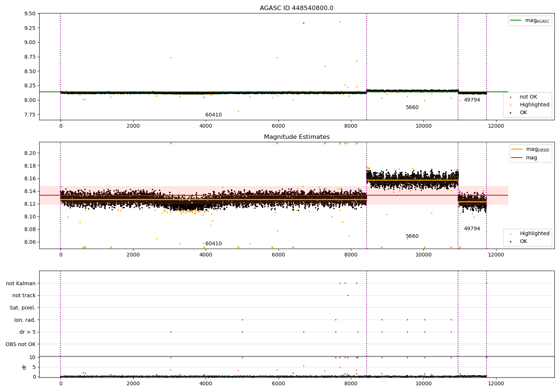Viewport: 560px width, 392px height.
Task: Click the '12000' x-tick of the top plot
Action: 496,126
